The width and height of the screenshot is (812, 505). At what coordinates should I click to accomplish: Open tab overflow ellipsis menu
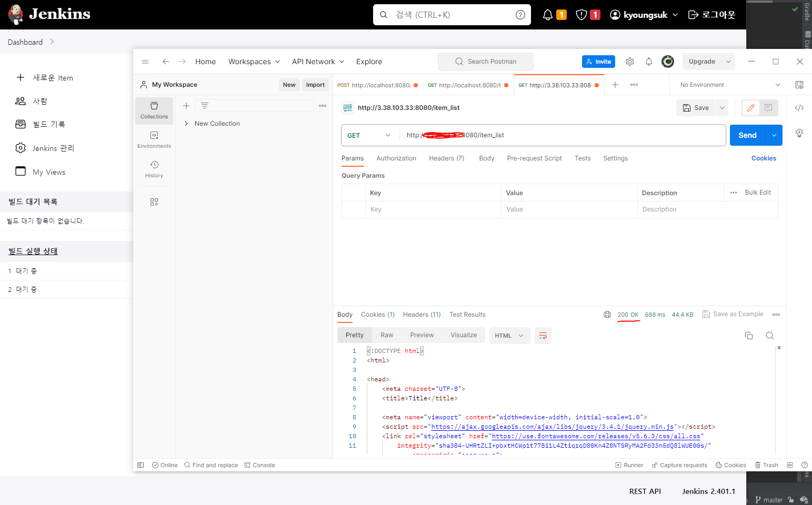click(x=634, y=85)
